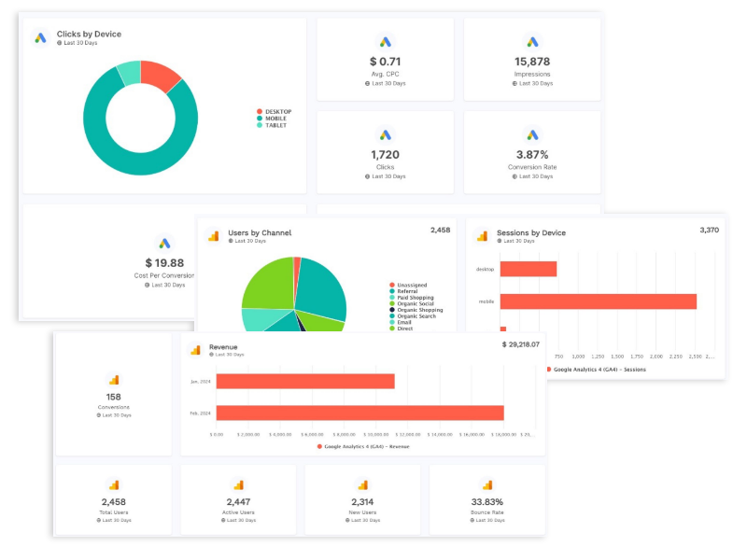This screenshot has width=747, height=560.
Task: Click the Analytics icon above New Users
Action: point(362,484)
